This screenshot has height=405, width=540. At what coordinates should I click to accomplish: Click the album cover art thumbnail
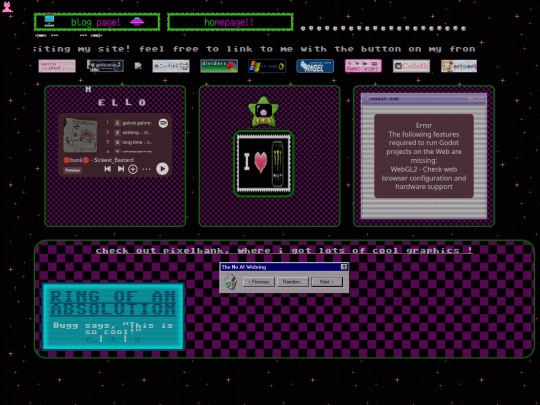[80, 135]
